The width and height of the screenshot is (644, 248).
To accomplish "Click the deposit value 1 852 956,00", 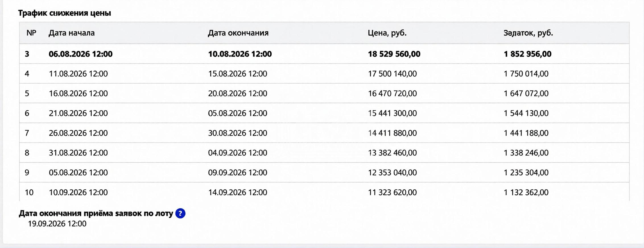I will (527, 54).
